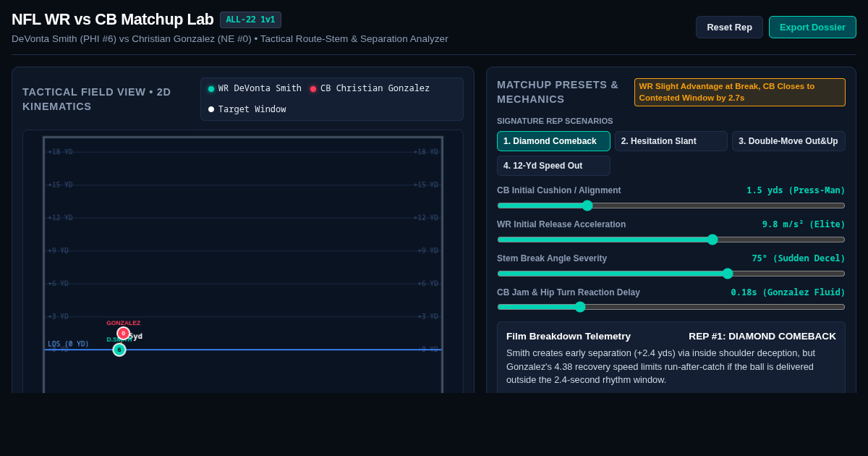Click the REP #1: DIAMOND COMEBACK label
Image resolution: width=868 pixels, height=456 pixels.
click(762, 336)
